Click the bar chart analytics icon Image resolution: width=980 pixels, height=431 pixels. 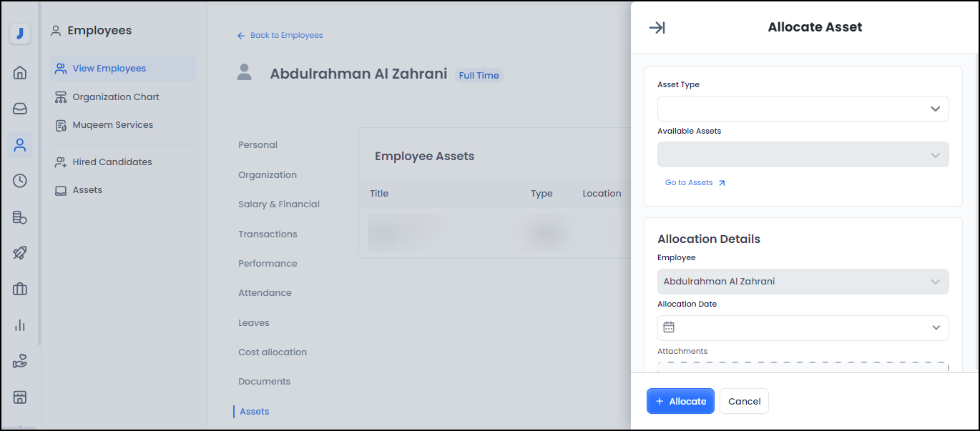(20, 326)
